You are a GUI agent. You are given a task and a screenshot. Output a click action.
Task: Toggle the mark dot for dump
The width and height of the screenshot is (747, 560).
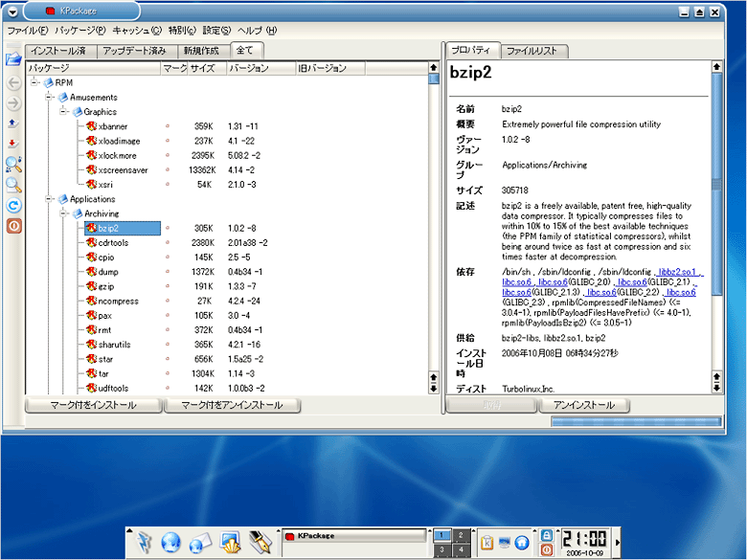pos(168,272)
